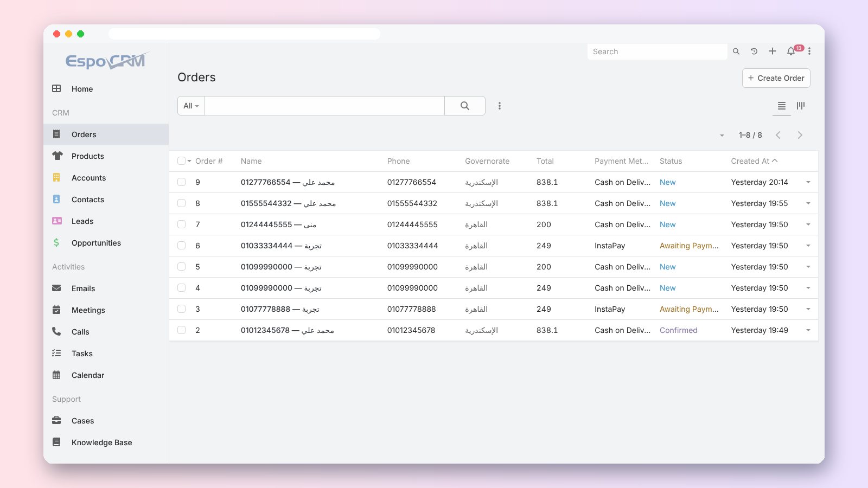Click the Calls phone icon
This screenshot has width=868, height=488.
pos(56,331)
